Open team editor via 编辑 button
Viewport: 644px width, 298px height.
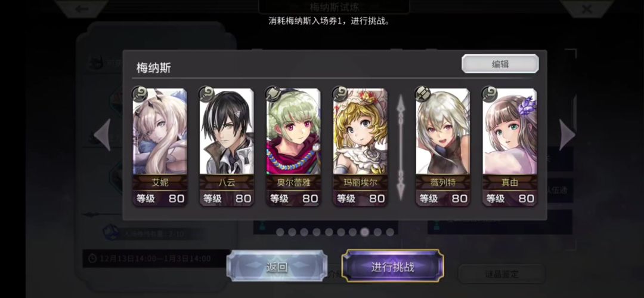coord(500,64)
